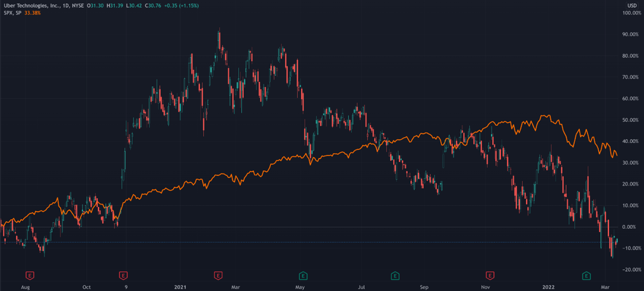Select the Oct label on the time axis
The height and width of the screenshot is (291, 644).
tap(86, 287)
